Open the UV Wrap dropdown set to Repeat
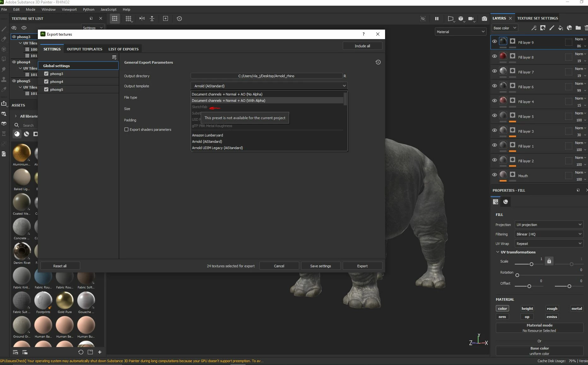 click(549, 244)
